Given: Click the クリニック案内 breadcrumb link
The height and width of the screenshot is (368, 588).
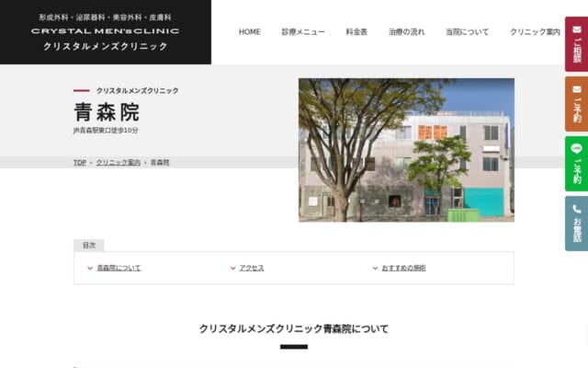Looking at the screenshot, I should tap(119, 162).
